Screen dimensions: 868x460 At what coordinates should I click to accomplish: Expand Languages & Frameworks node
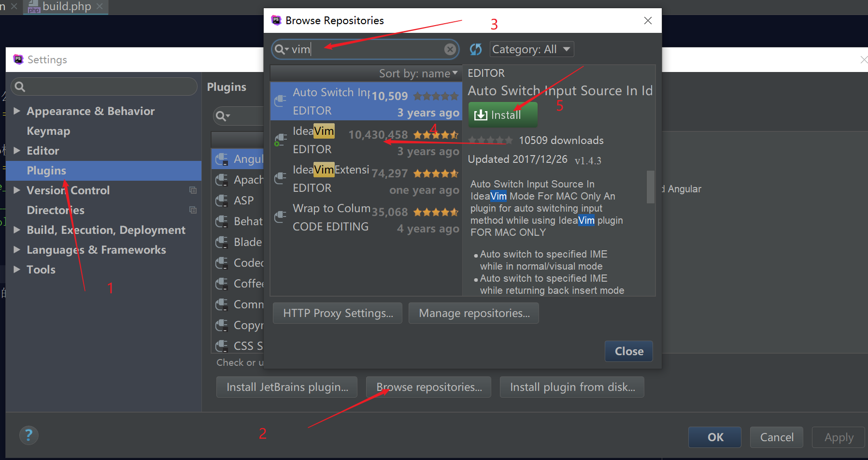17,250
